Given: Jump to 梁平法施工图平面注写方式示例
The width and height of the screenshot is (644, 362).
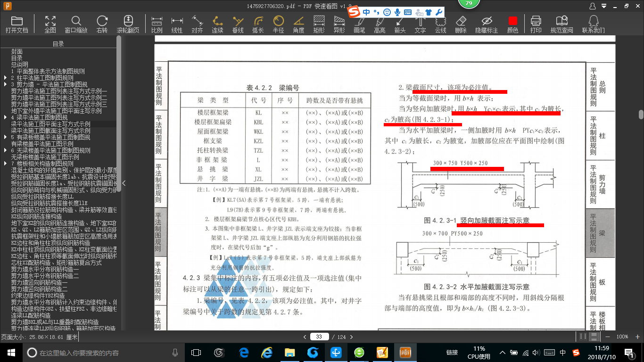Looking at the screenshot, I should point(50,124).
